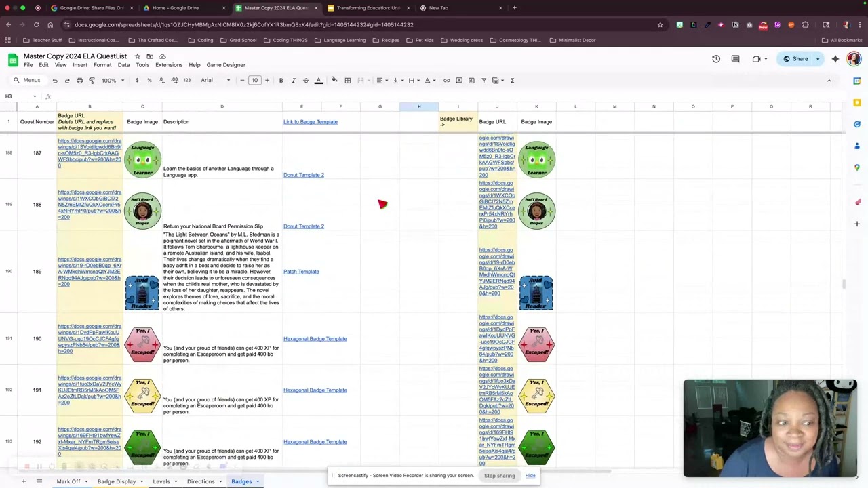Open all comments panel icon
Viewport: 868px width, 488px height.
click(x=735, y=59)
